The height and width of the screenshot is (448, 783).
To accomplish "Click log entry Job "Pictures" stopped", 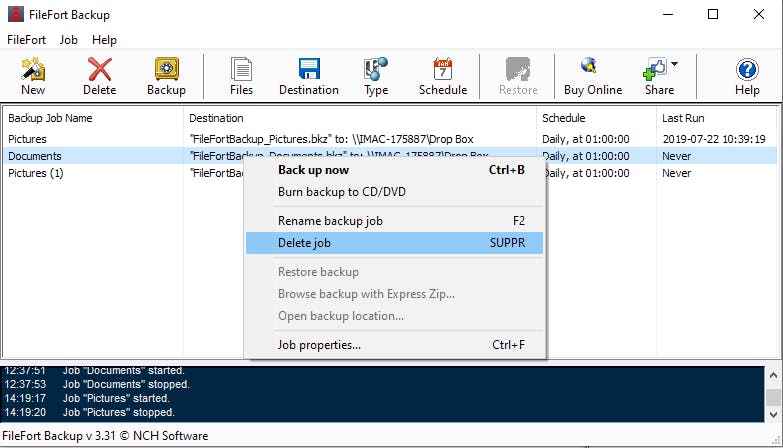I will tap(119, 413).
